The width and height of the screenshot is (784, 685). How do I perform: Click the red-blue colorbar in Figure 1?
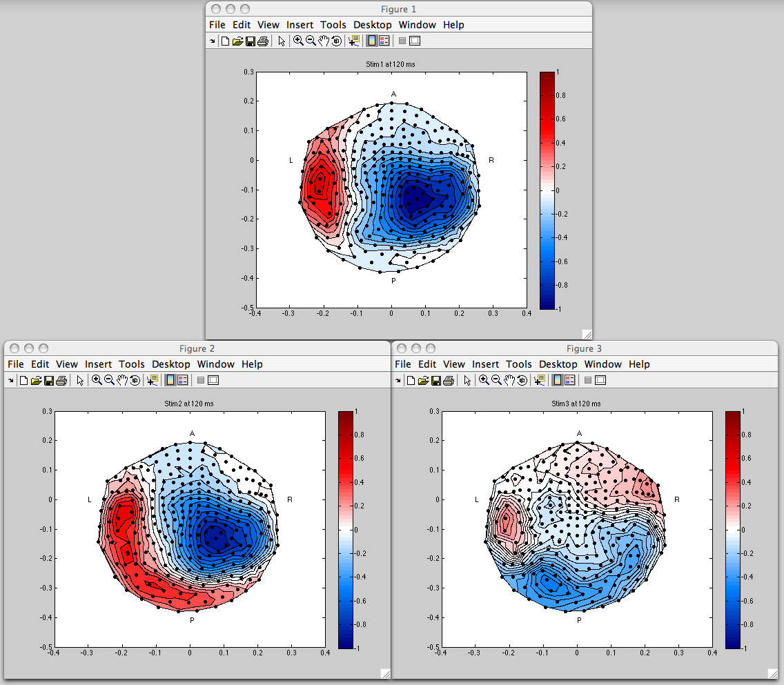click(x=547, y=190)
